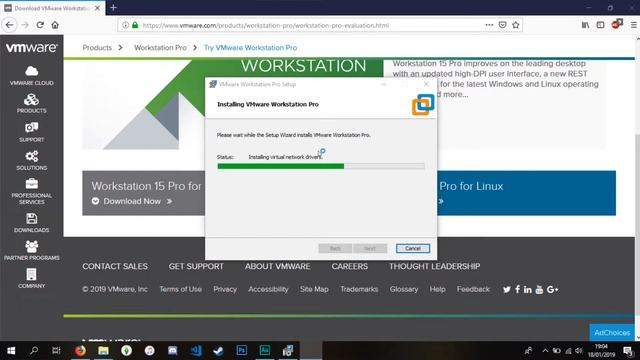Go to the Firefox home page

click(55, 25)
